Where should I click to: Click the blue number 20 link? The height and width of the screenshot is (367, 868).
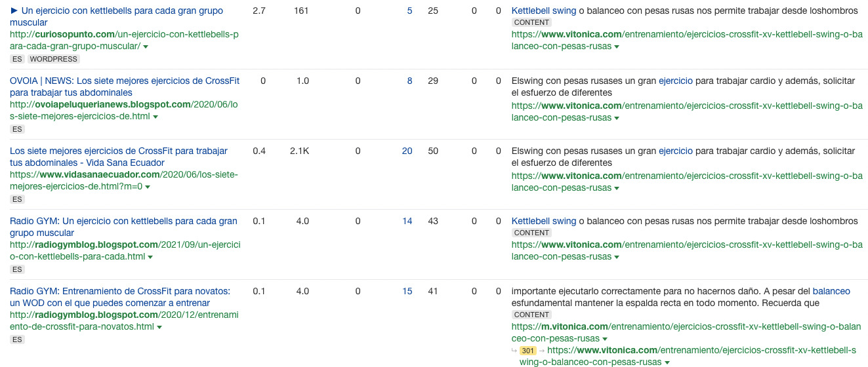point(407,151)
